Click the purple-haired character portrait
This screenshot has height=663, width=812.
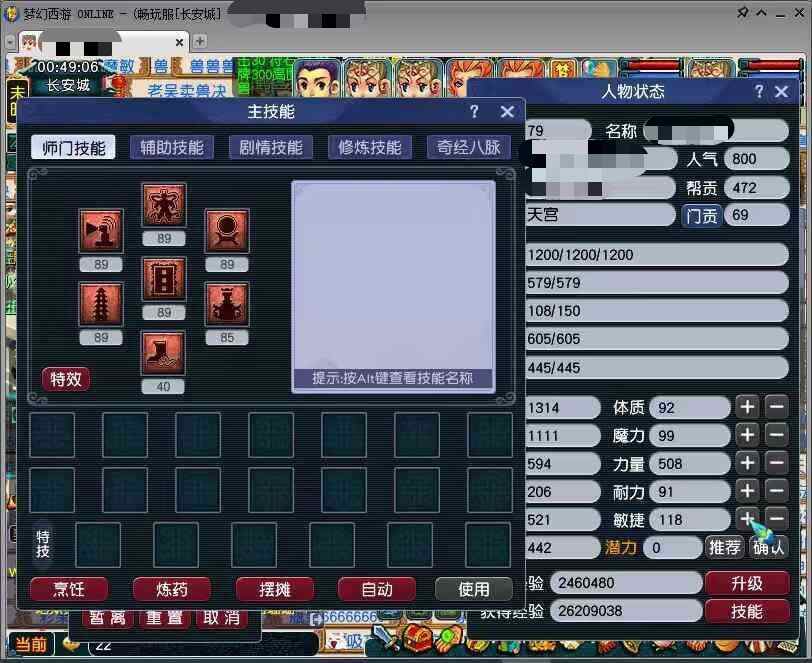pos(317,78)
